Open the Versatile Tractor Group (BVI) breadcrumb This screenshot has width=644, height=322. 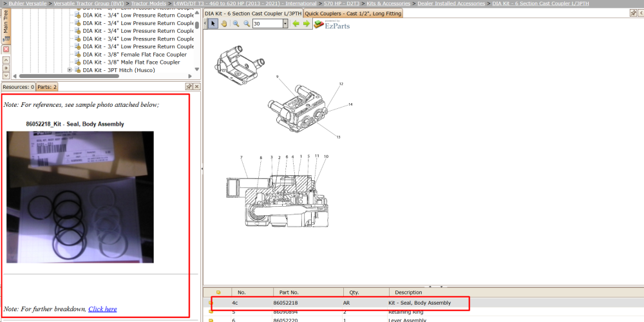point(89,3)
